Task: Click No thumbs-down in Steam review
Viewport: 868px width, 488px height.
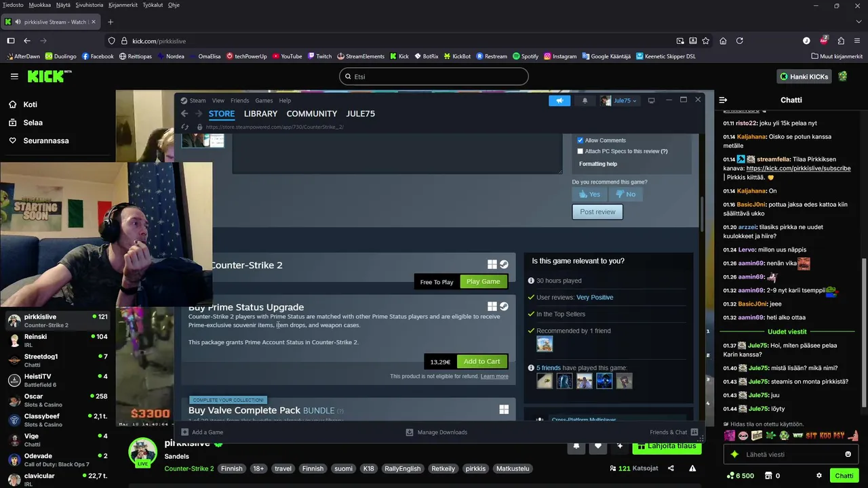Action: click(625, 194)
